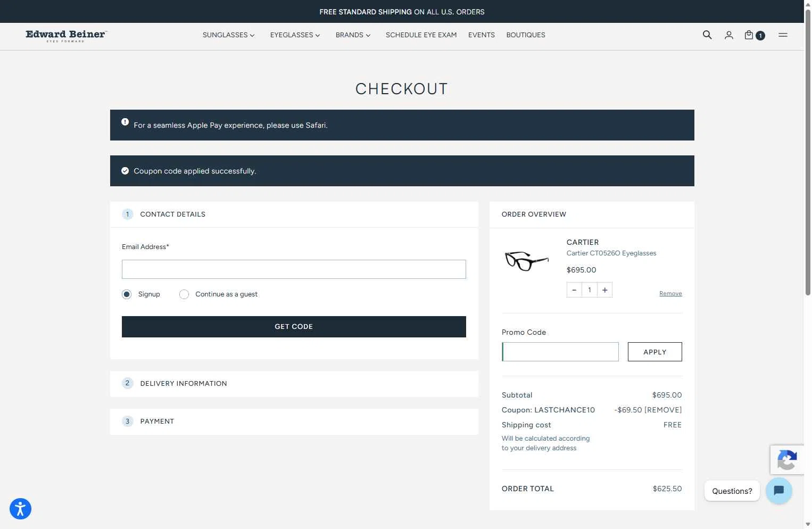Click the CHECKOUT page heading
Screen dimensions: 812x529
[x=402, y=89]
